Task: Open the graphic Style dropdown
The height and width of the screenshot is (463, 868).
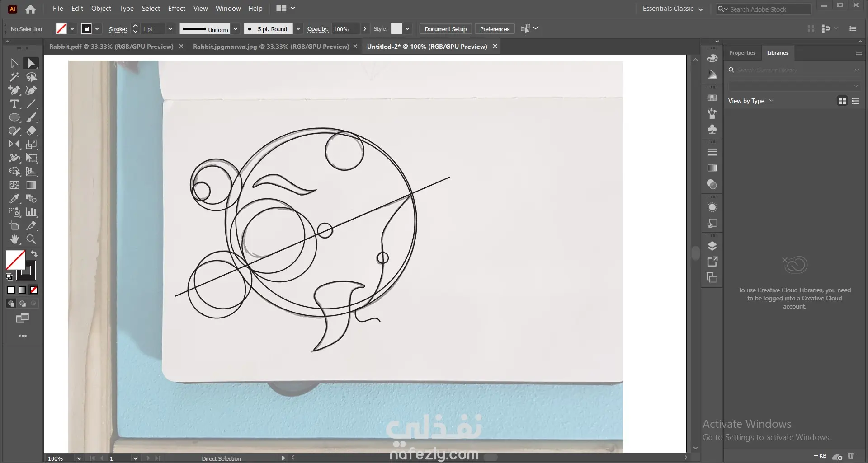Action: (x=407, y=29)
